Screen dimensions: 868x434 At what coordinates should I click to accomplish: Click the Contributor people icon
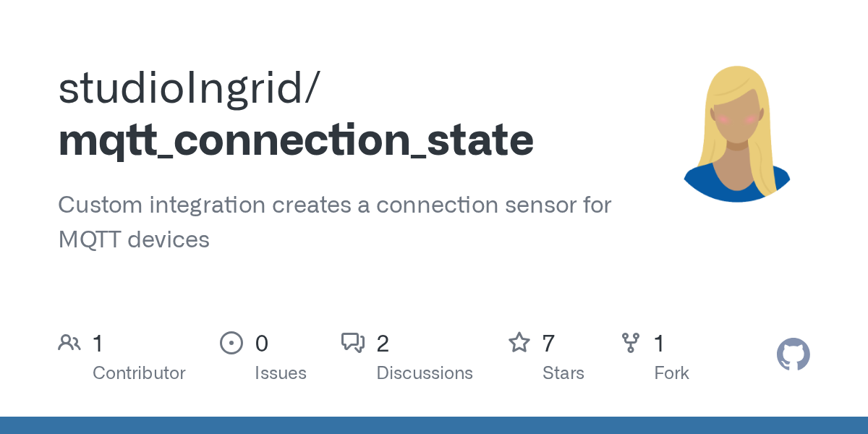click(69, 342)
